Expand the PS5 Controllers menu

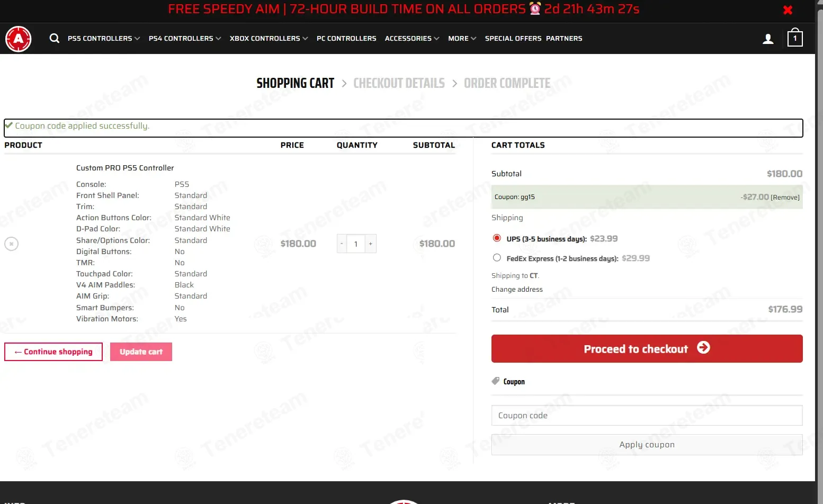pyautogui.click(x=104, y=38)
